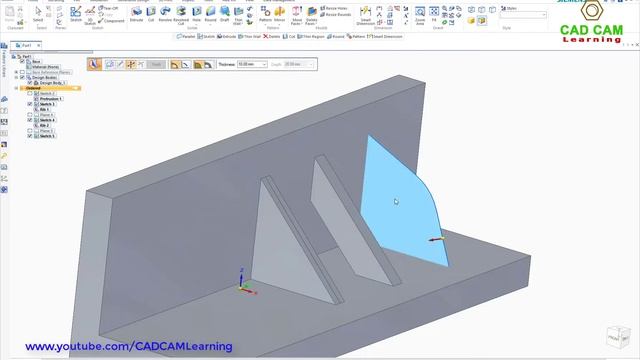Screen dimensions: 640x360
Task: Toggle Base Reference Planes checkbox
Action: pos(22,72)
